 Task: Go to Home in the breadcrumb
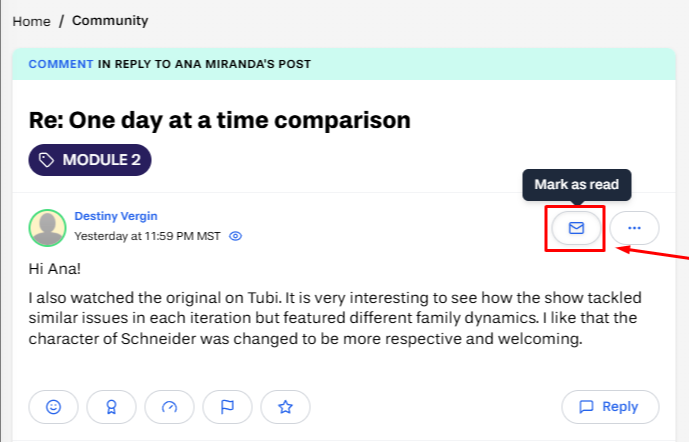pos(31,21)
